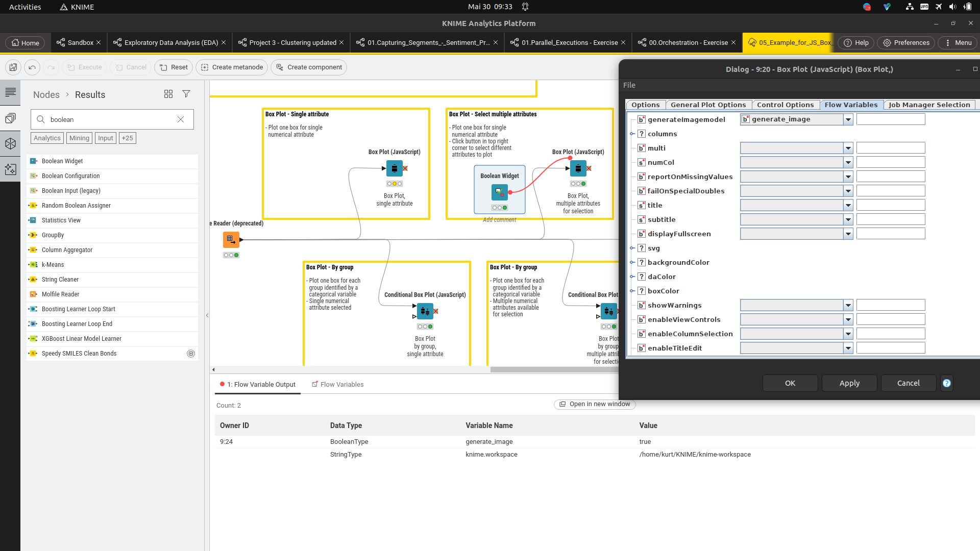Switch to Job Manager Selection tab
This screenshot has height=551, width=980.
[x=929, y=105]
